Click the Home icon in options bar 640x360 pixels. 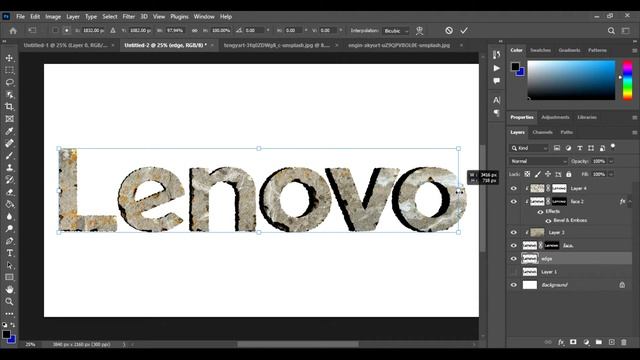(13, 31)
